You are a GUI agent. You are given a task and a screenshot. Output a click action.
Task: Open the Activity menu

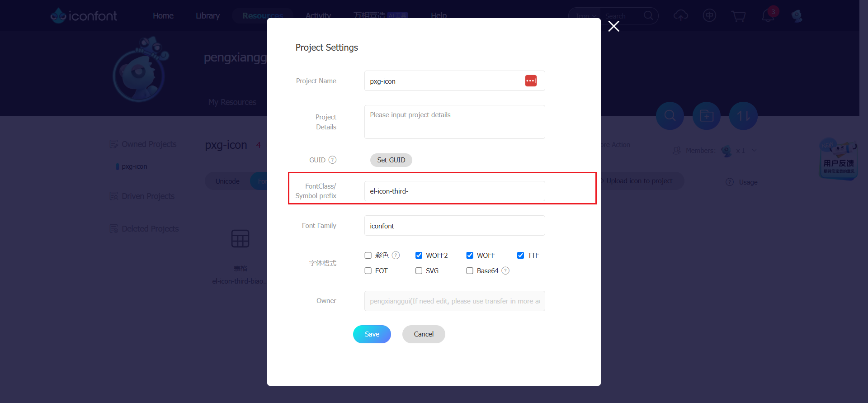318,16
